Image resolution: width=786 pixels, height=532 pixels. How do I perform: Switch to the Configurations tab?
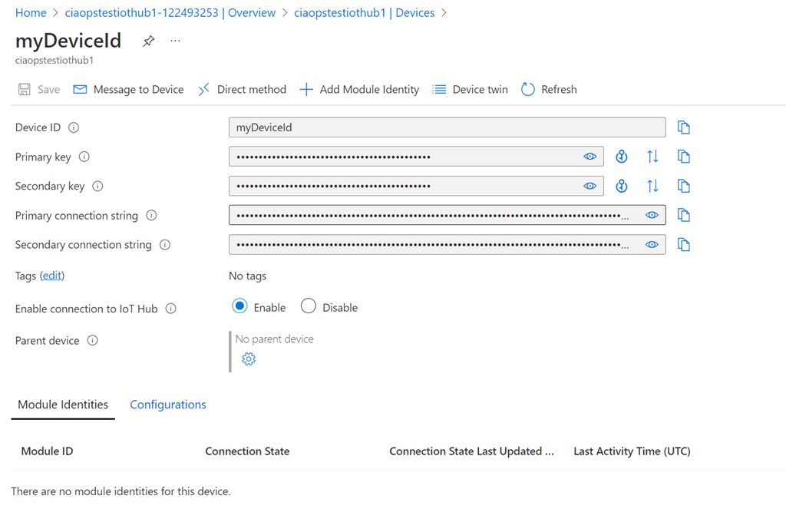point(168,405)
